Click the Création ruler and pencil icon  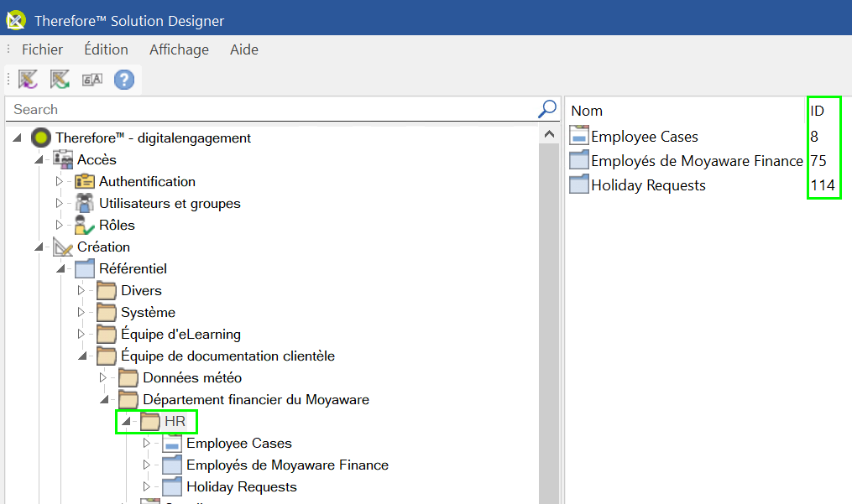tap(63, 247)
